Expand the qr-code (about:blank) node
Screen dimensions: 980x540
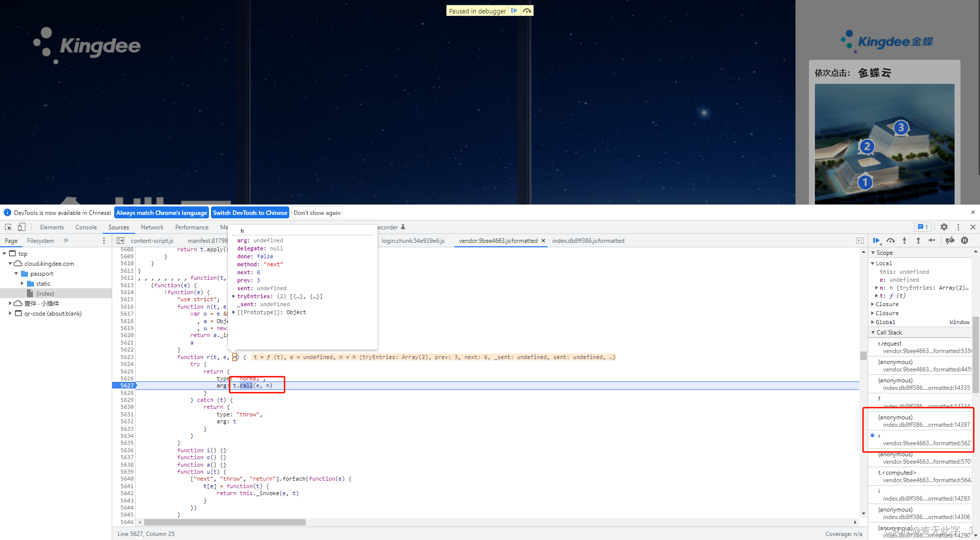point(10,314)
